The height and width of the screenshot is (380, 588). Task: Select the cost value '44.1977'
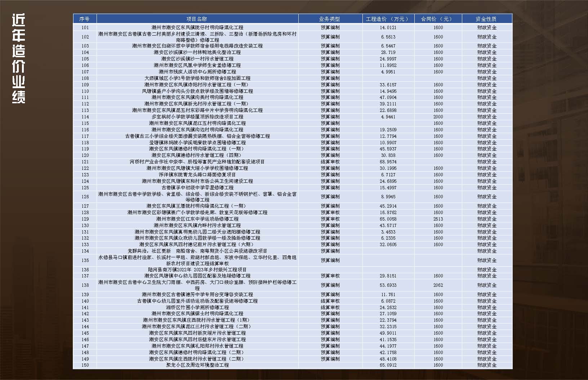tap(388, 346)
